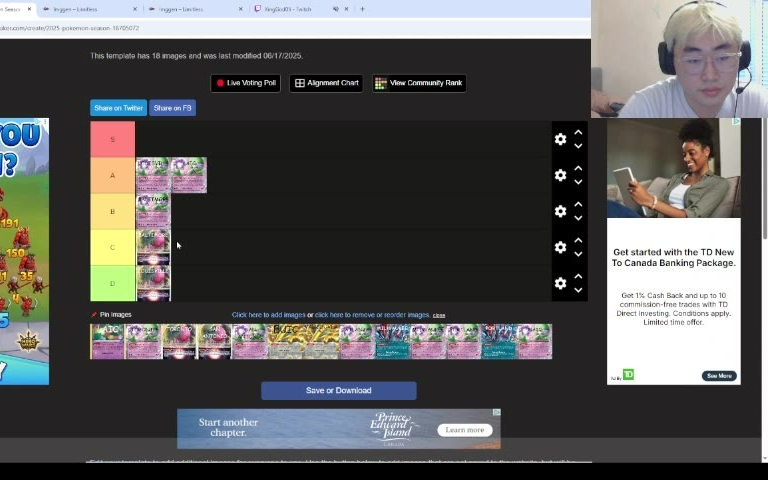Click the red pushpin Pin Images icon
Viewport: 768px width, 480px height.
tap(94, 314)
